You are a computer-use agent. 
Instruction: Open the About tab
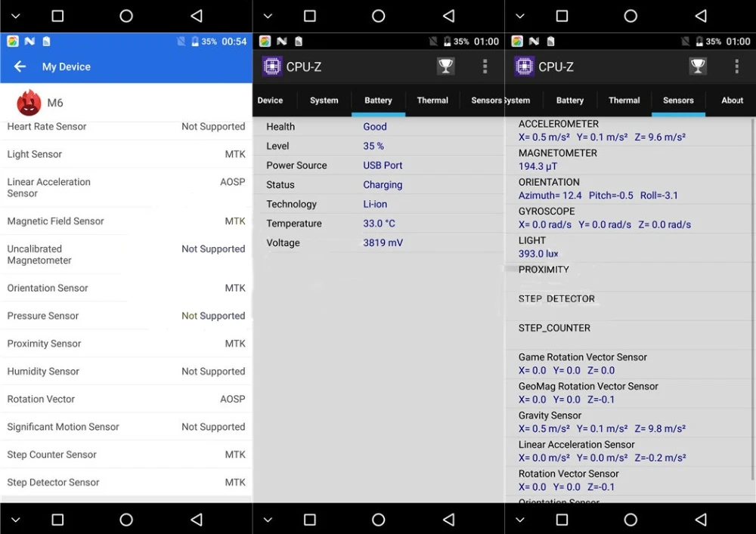pyautogui.click(x=732, y=100)
